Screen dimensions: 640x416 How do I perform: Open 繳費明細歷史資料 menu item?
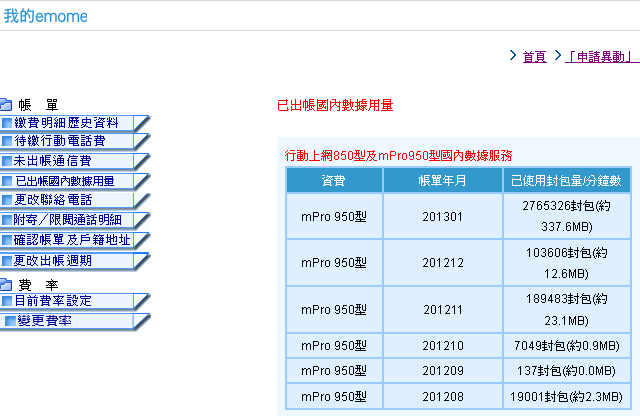(75, 123)
